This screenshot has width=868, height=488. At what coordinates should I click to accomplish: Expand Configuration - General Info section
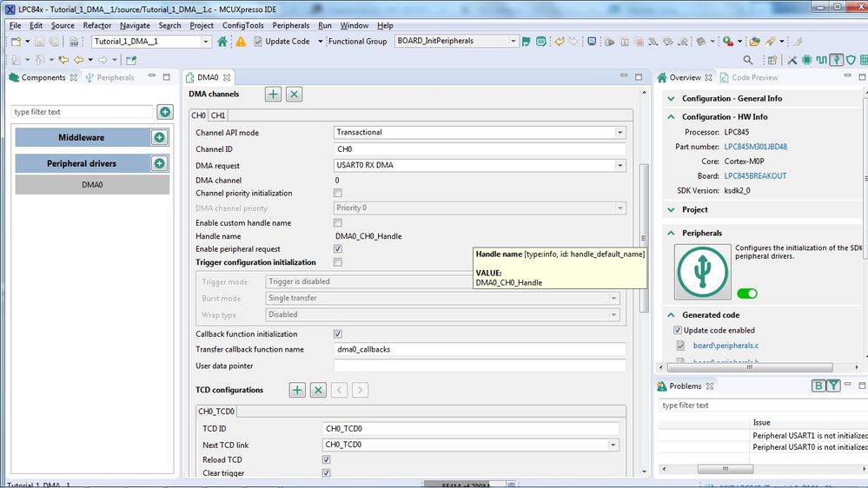[x=671, y=98]
